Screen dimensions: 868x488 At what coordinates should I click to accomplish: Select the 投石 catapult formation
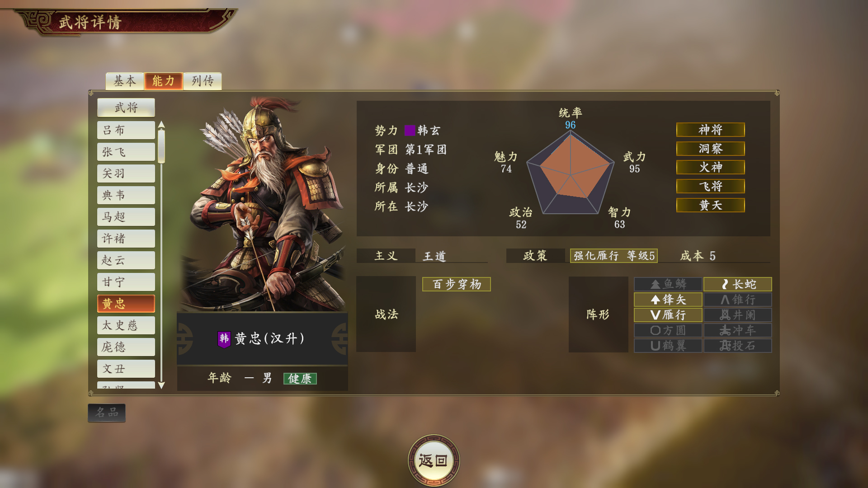737,346
